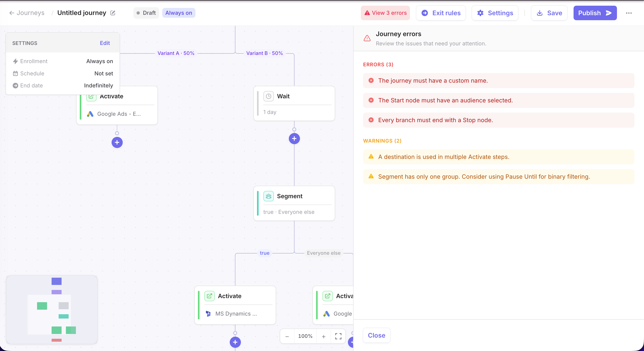Add a step below the Google Ads Activate node
The height and width of the screenshot is (351, 644).
tap(117, 142)
